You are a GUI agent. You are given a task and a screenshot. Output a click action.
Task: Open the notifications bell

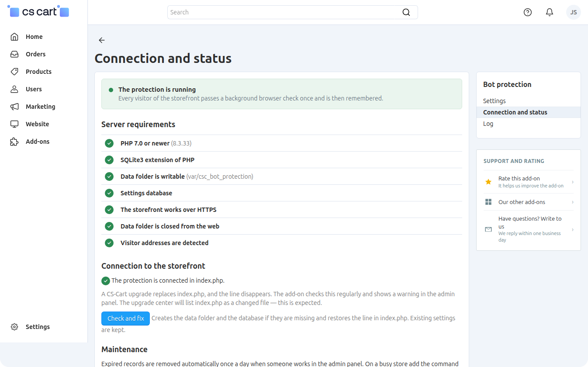pos(550,12)
